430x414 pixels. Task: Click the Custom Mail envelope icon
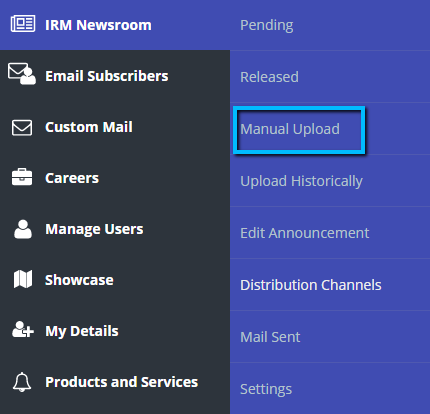[22, 128]
